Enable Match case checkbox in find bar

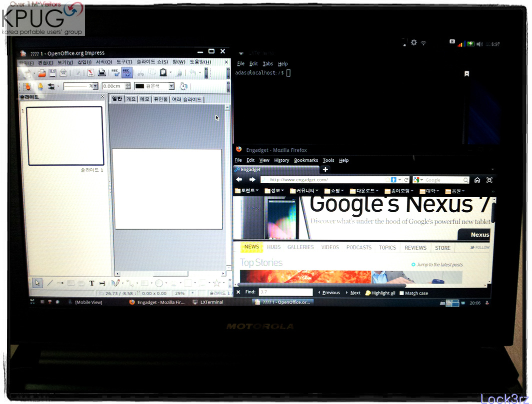tap(401, 293)
